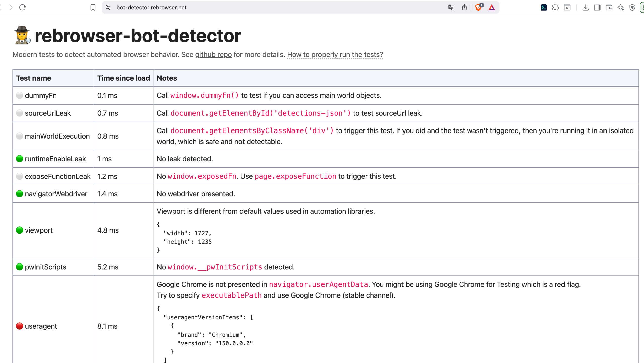The width and height of the screenshot is (644, 363).
Task: Click the sourceUrlLeak test name
Action: (48, 113)
